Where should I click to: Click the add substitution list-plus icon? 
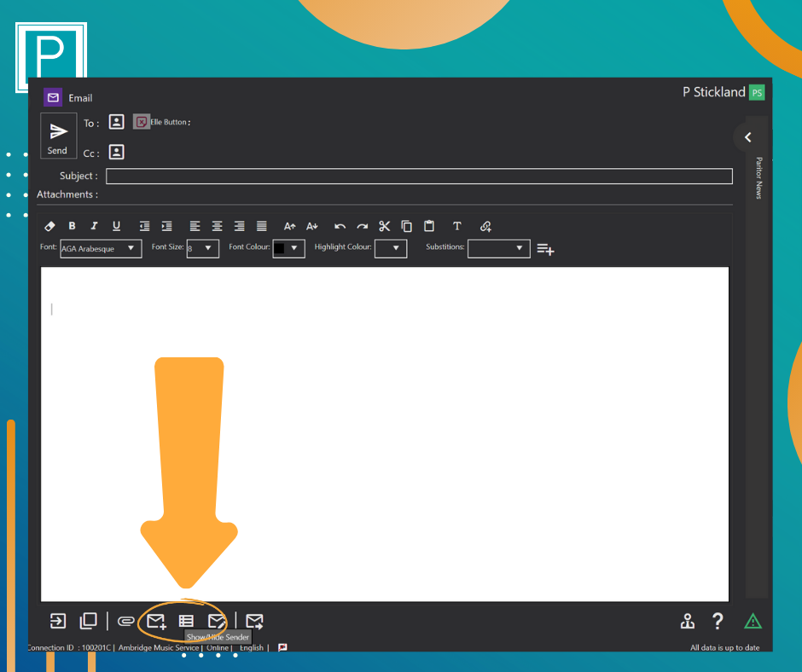546,249
